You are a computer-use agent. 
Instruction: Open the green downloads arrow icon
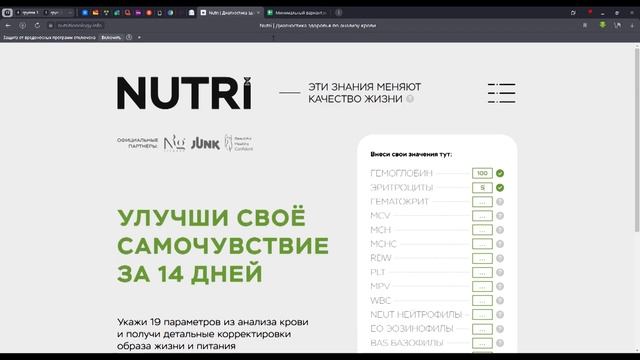602,25
